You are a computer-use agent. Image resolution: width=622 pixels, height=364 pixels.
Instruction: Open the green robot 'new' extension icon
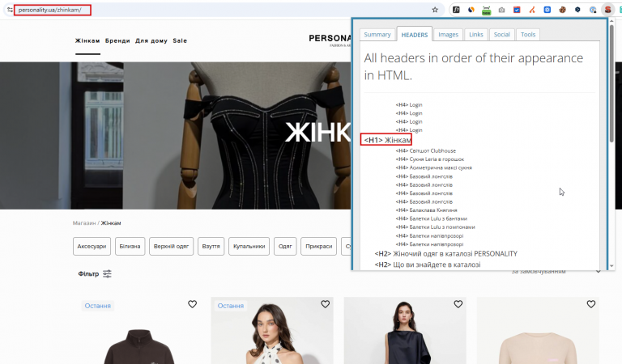tap(486, 11)
